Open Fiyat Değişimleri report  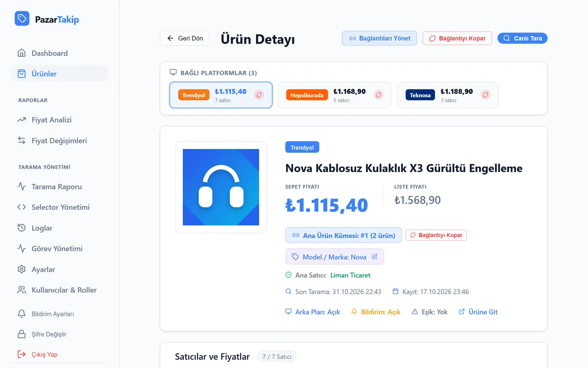pyautogui.click(x=60, y=140)
